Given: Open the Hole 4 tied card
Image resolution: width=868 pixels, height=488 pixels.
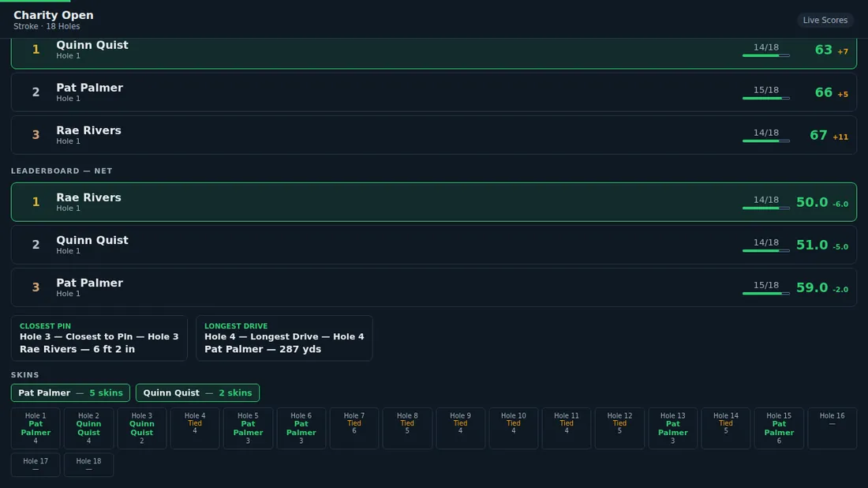Looking at the screenshot, I should 195,428.
